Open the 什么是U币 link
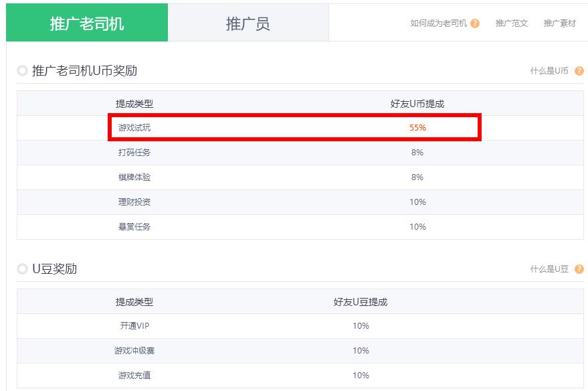 tap(549, 70)
